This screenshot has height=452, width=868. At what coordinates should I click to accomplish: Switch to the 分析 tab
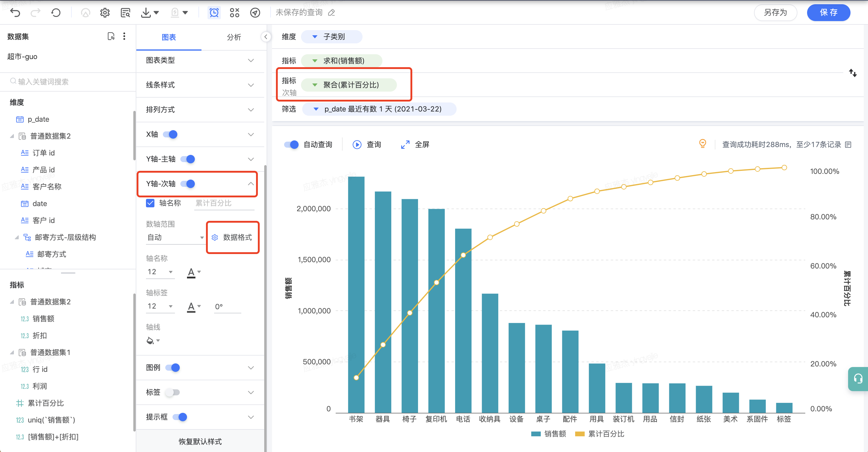click(x=233, y=37)
